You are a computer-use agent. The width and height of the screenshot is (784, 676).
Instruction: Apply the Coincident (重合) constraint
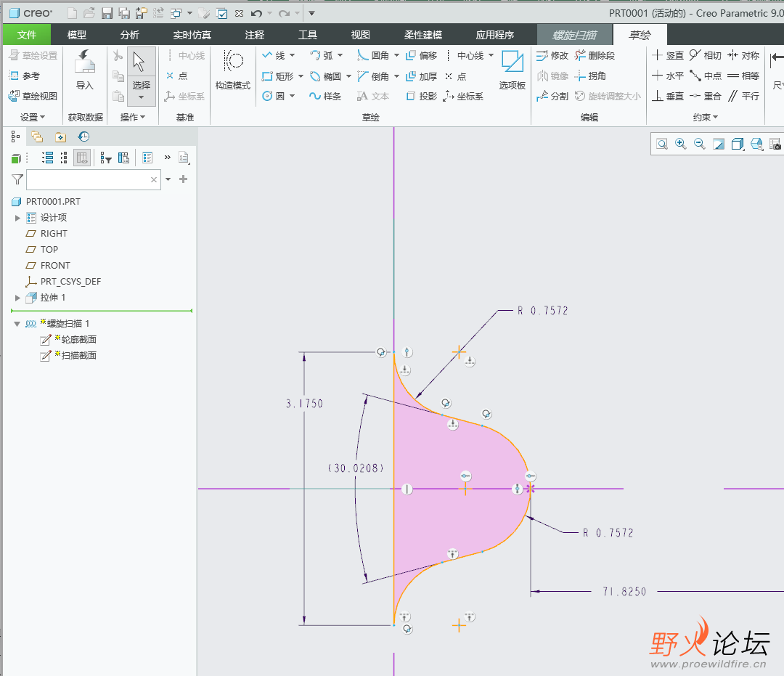point(706,96)
